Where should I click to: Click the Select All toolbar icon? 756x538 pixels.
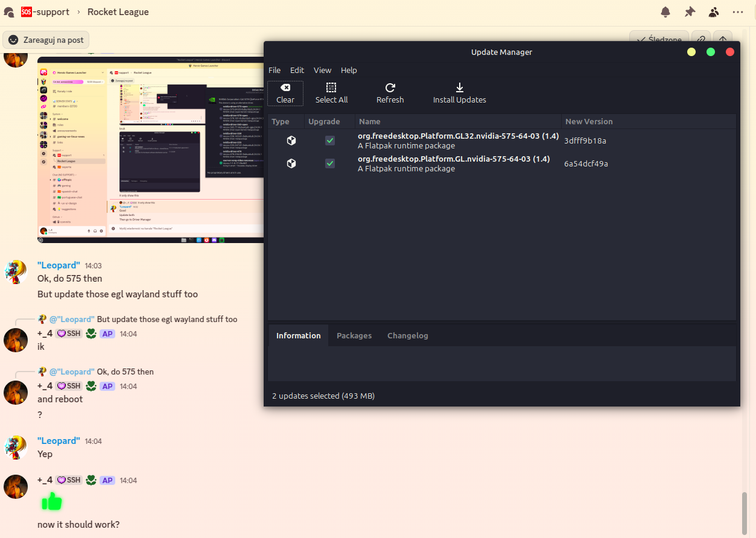[331, 87]
